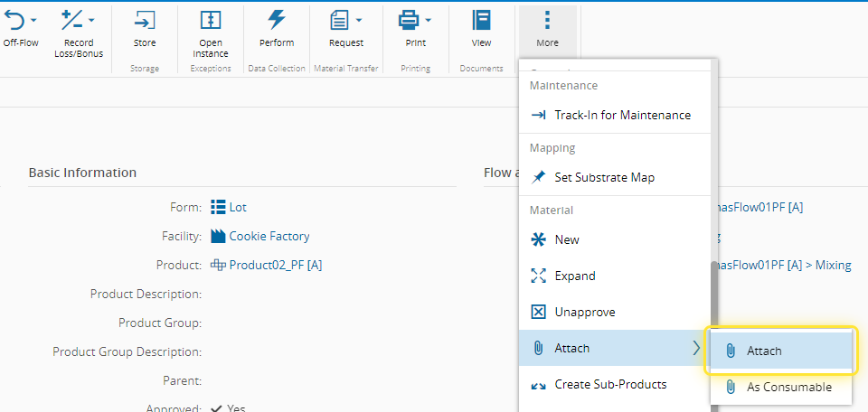Select As Consumable submenu option
The image size is (868, 412).
(788, 388)
